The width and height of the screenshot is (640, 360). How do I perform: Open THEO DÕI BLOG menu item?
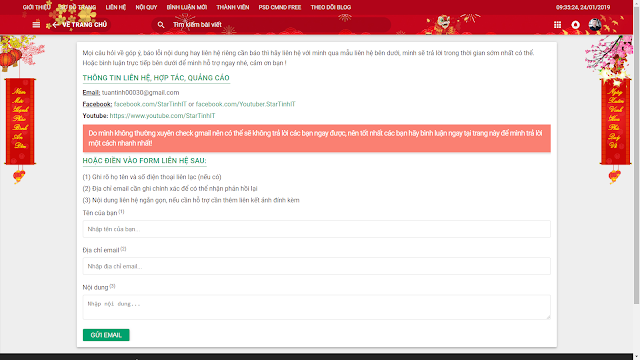(331, 7)
